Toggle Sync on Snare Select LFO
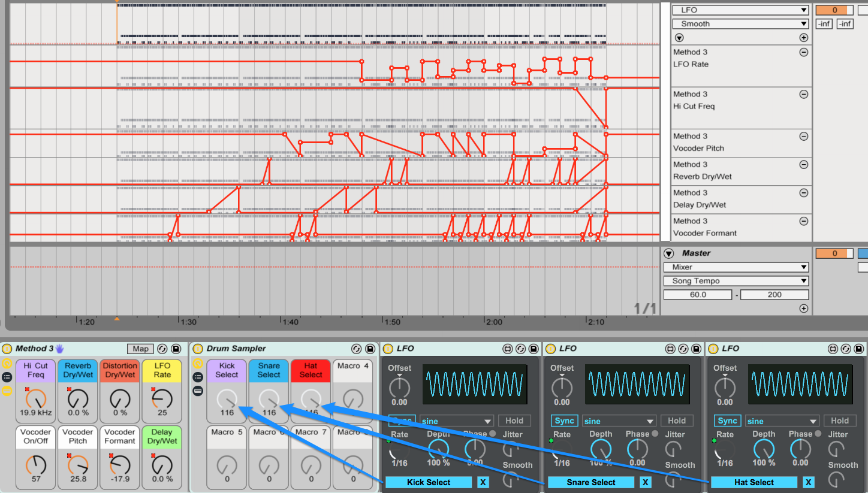Image resolution: width=868 pixels, height=493 pixels. (x=565, y=421)
